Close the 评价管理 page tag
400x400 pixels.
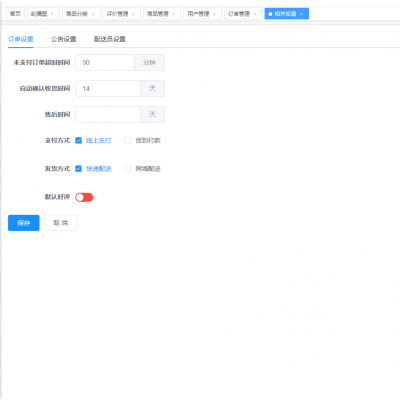point(133,14)
